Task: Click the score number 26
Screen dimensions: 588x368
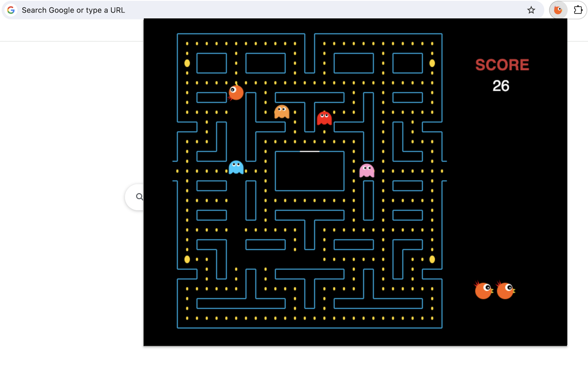Action: (x=501, y=86)
